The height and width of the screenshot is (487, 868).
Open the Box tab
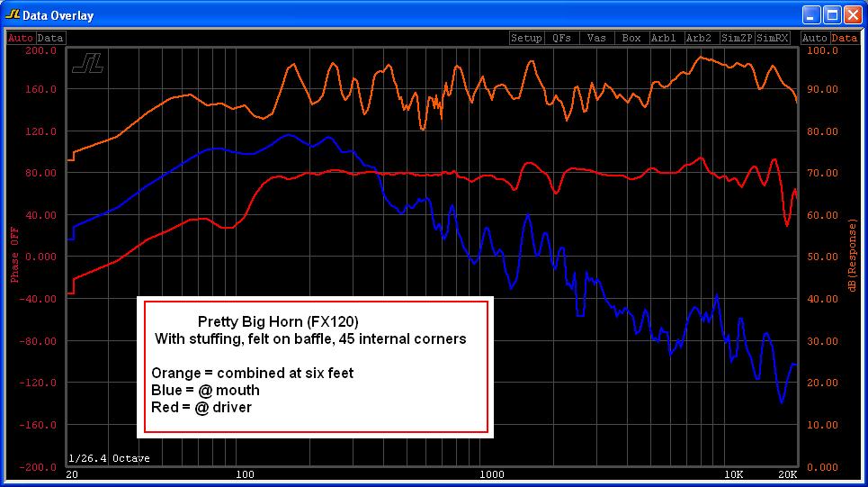tap(631, 38)
